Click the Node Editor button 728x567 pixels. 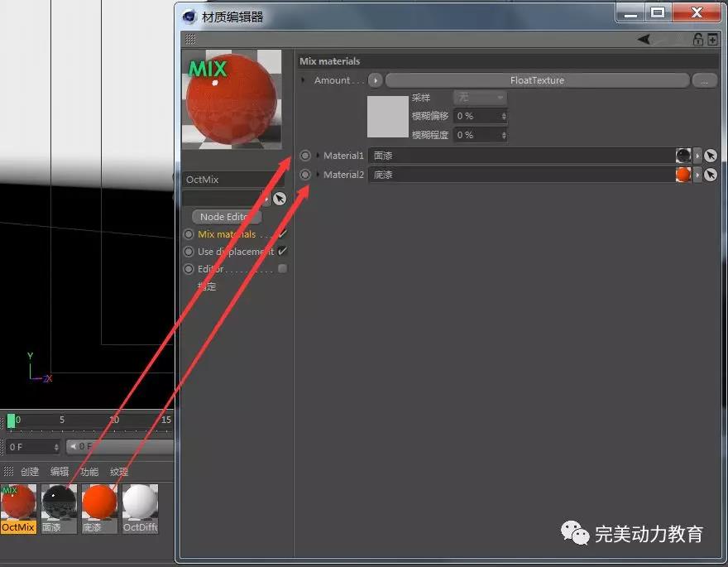tap(226, 217)
